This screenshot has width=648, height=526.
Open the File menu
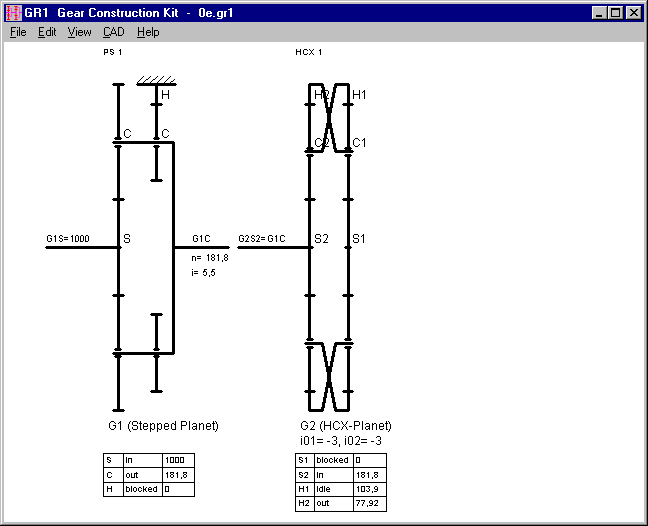18,32
